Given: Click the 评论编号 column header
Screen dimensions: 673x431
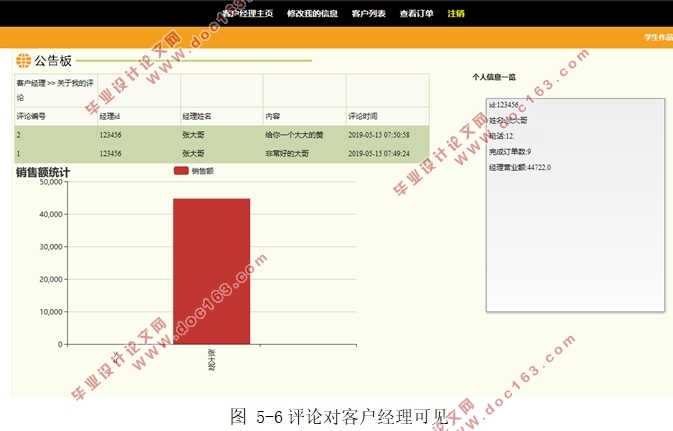Looking at the screenshot, I should click(x=31, y=116).
